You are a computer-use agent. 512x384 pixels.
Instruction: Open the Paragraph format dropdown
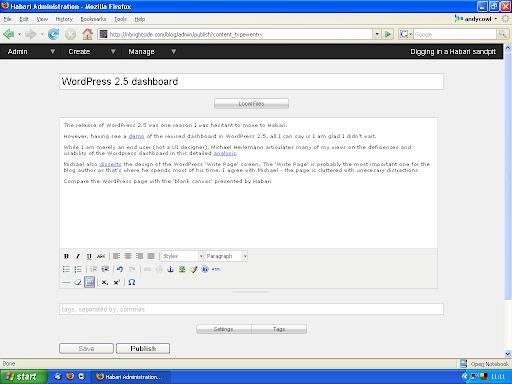tap(226, 256)
